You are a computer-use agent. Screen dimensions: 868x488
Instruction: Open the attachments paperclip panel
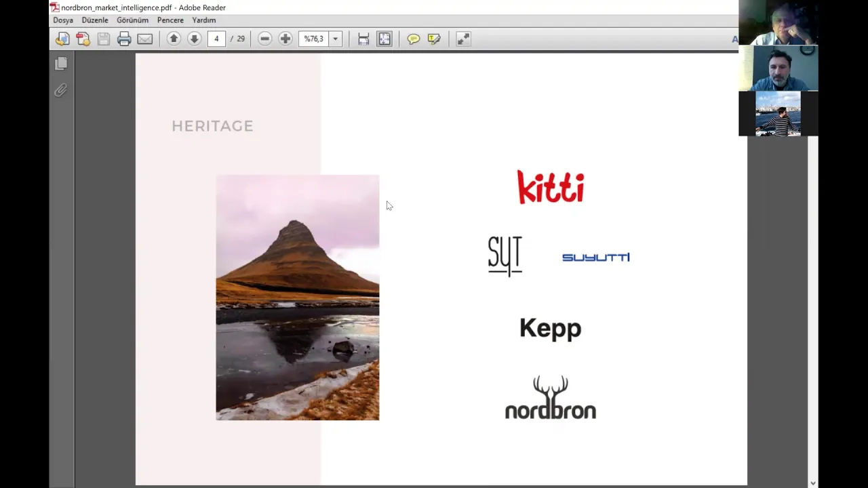point(61,90)
